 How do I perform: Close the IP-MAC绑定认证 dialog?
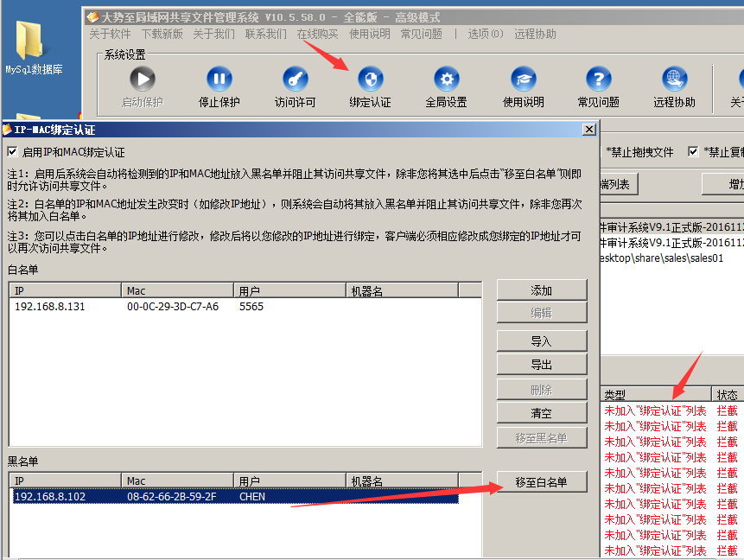[589, 130]
